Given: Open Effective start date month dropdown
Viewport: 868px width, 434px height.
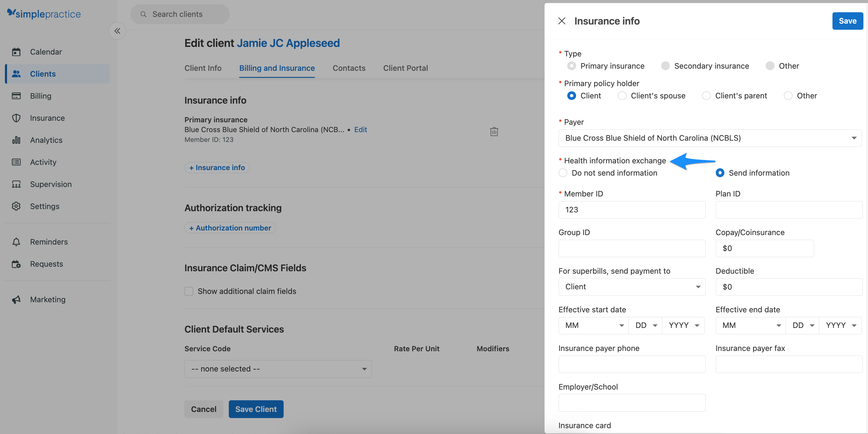Looking at the screenshot, I should (x=593, y=325).
